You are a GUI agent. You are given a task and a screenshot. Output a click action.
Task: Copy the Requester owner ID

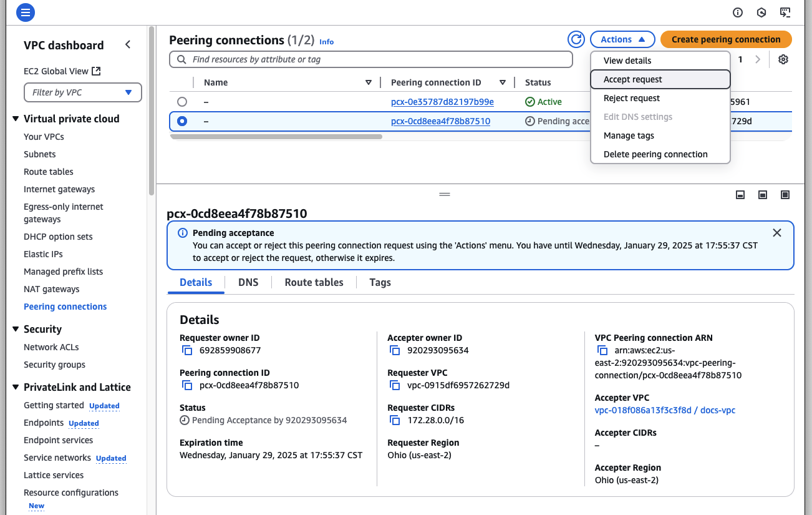187,350
